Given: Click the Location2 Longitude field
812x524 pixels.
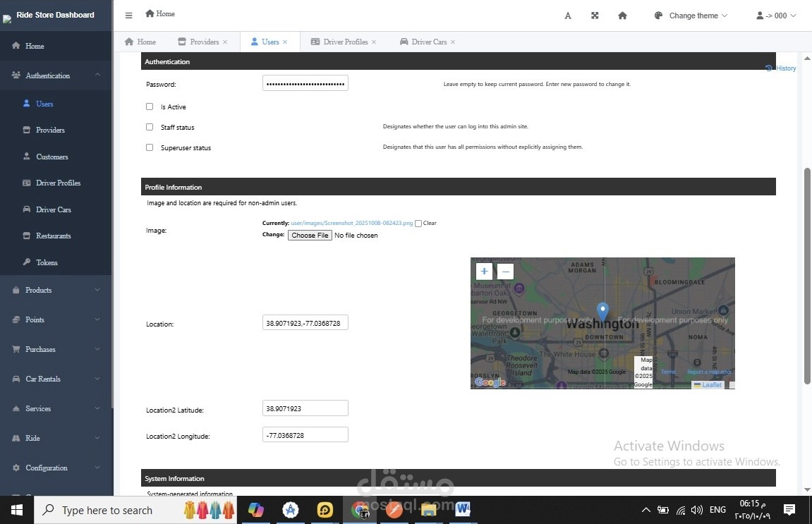Looking at the screenshot, I should coord(305,435).
